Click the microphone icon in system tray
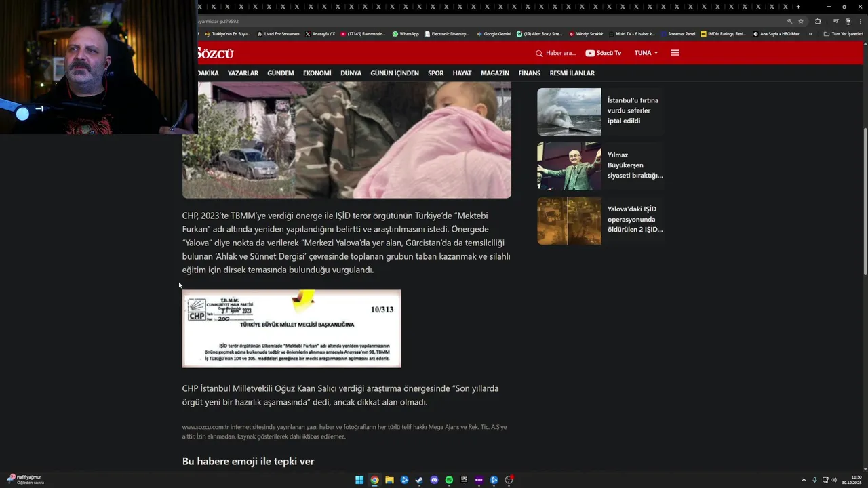Image resolution: width=868 pixels, height=488 pixels. pyautogui.click(x=814, y=480)
